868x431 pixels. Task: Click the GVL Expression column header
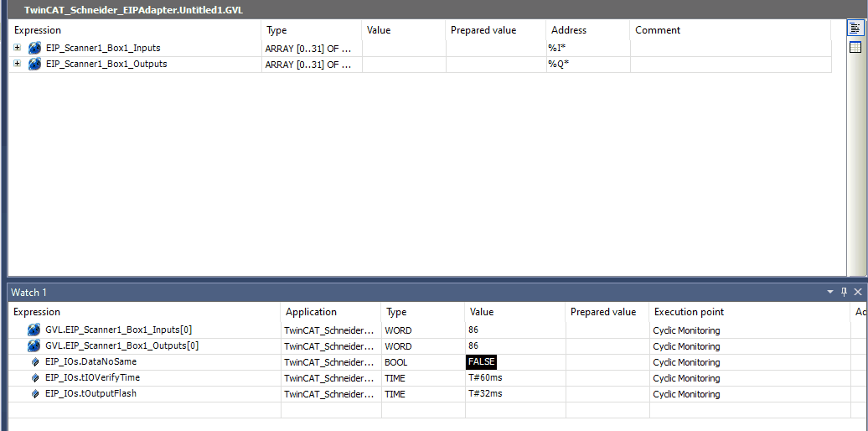click(135, 30)
